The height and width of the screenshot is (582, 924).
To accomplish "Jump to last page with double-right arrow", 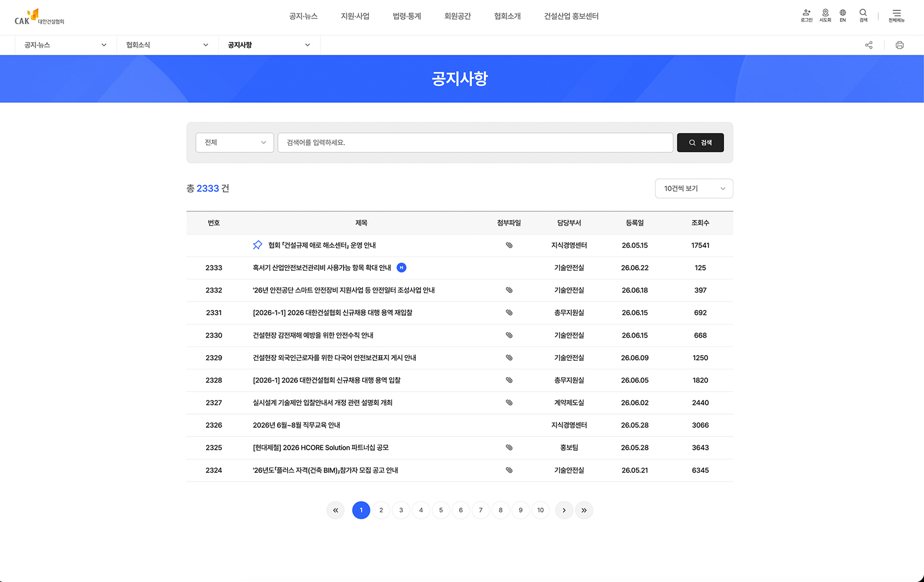I will tap(584, 510).
